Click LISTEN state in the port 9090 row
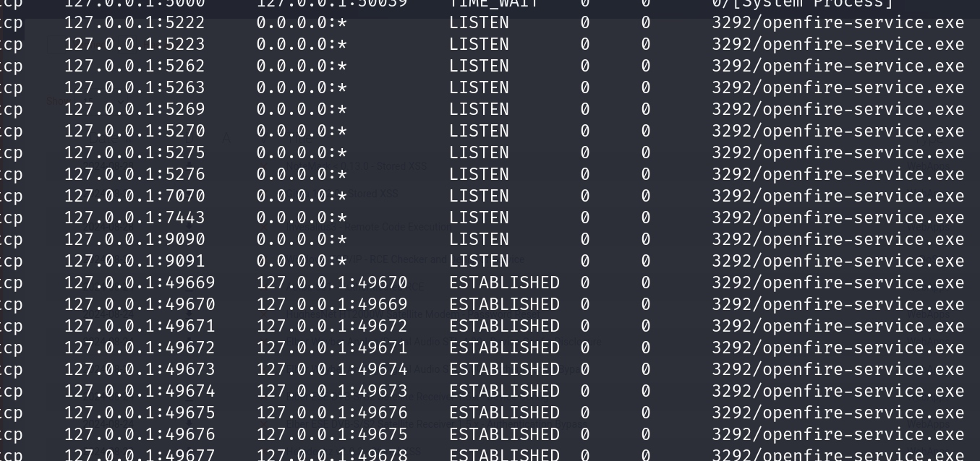The width and height of the screenshot is (980, 461). [479, 239]
